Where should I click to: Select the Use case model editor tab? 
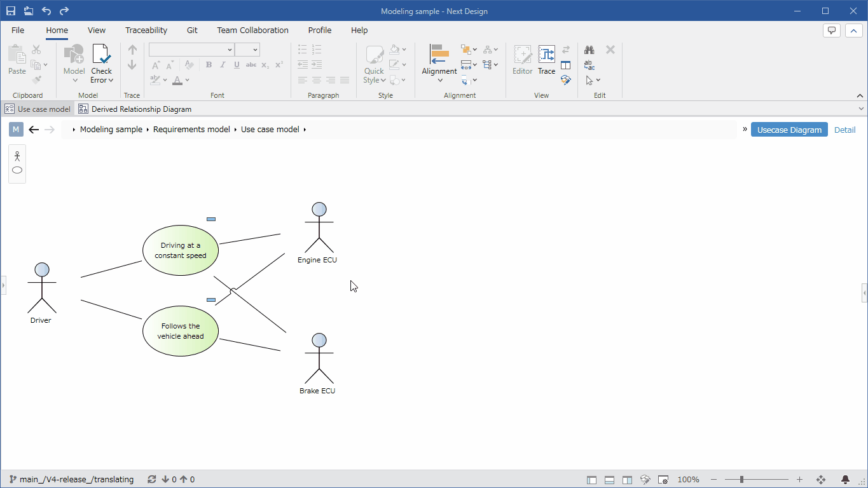click(x=38, y=109)
